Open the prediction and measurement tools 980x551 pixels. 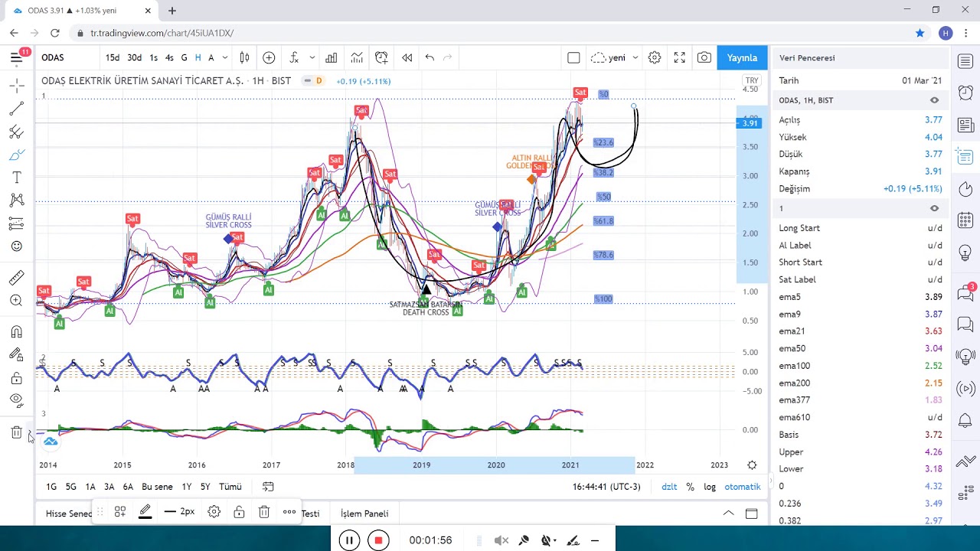[17, 223]
